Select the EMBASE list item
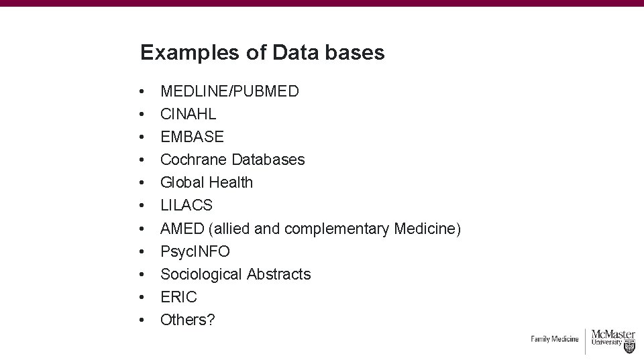Screen dimensions: 644x362 (192, 137)
